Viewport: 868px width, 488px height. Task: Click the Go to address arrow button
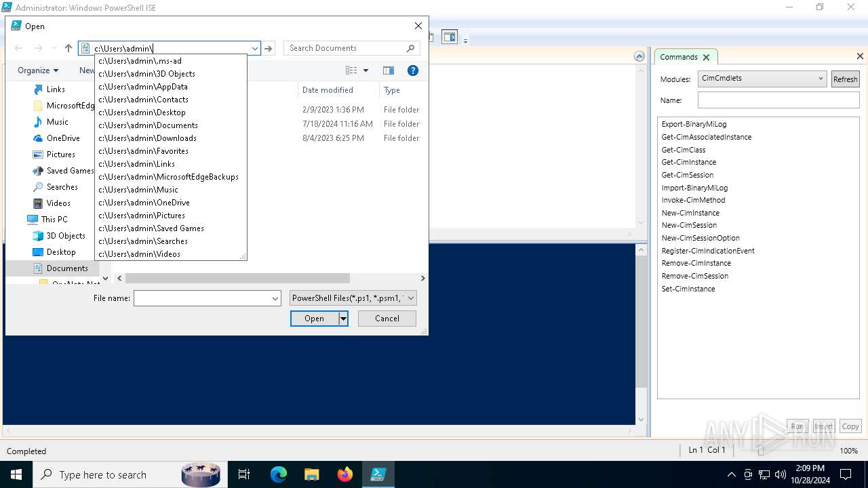point(269,48)
